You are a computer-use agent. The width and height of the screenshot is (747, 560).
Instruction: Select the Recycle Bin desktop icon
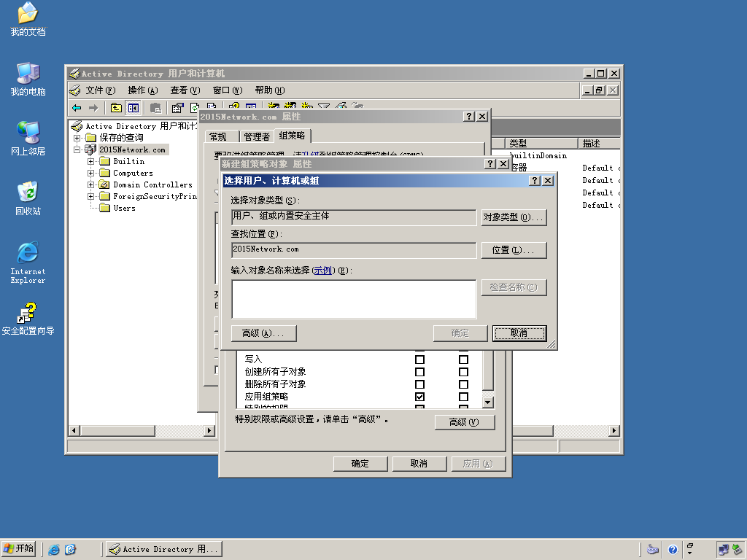click(28, 198)
